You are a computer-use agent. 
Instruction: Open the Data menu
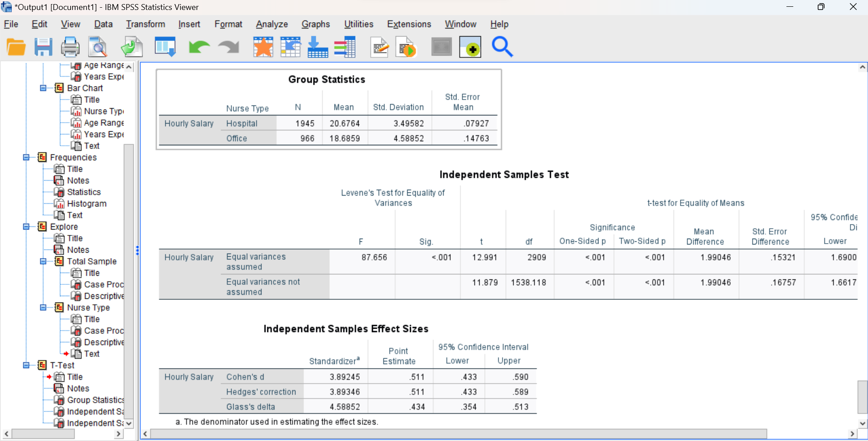(103, 24)
